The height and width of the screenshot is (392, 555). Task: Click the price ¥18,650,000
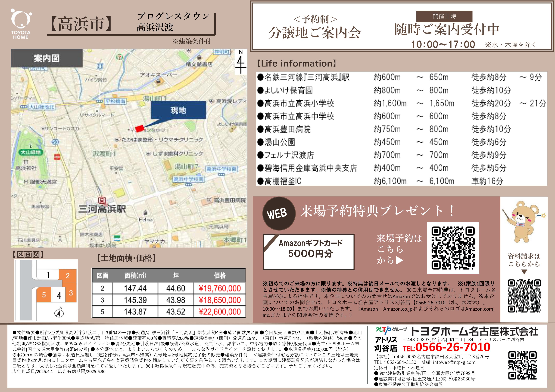[219, 300]
